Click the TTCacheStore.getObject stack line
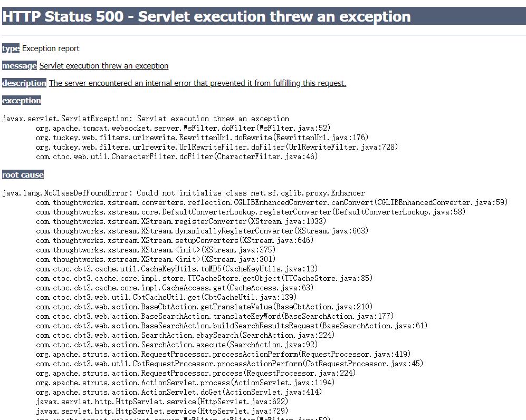Image resolution: width=526 pixels, height=420 pixels. [x=204, y=278]
